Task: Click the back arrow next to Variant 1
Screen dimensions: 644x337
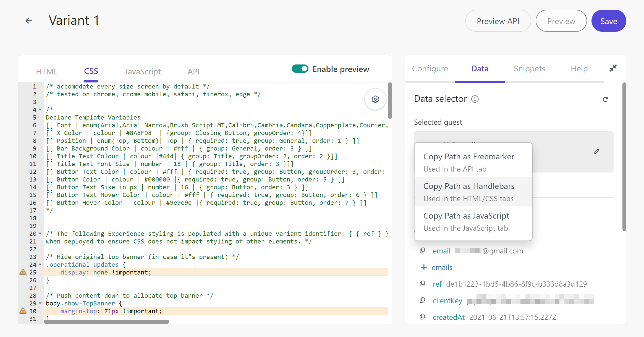Action: [29, 21]
